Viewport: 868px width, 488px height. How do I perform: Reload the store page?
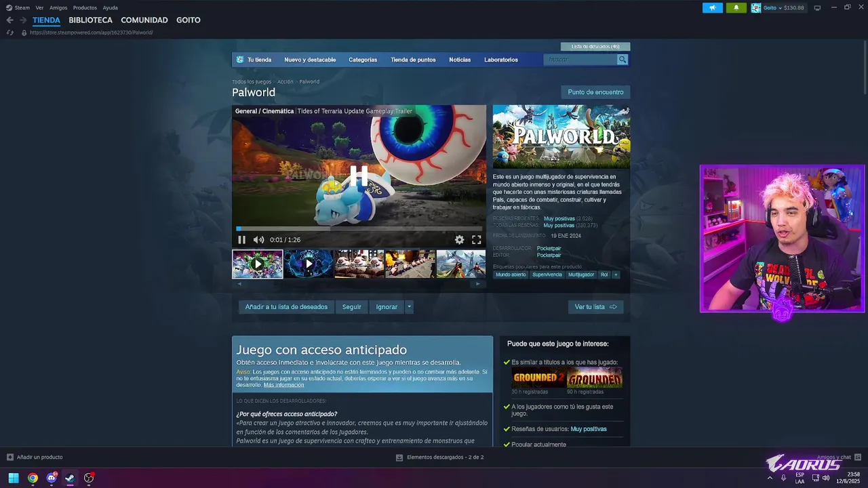[9, 33]
